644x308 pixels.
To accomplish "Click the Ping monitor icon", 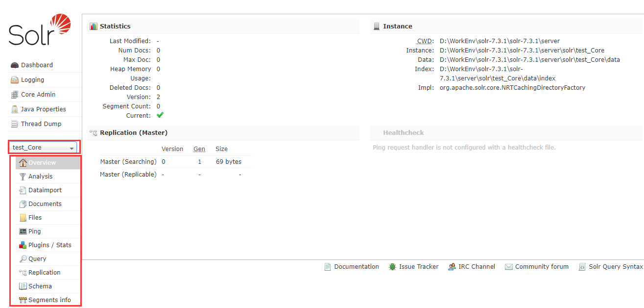I will click(x=23, y=231).
